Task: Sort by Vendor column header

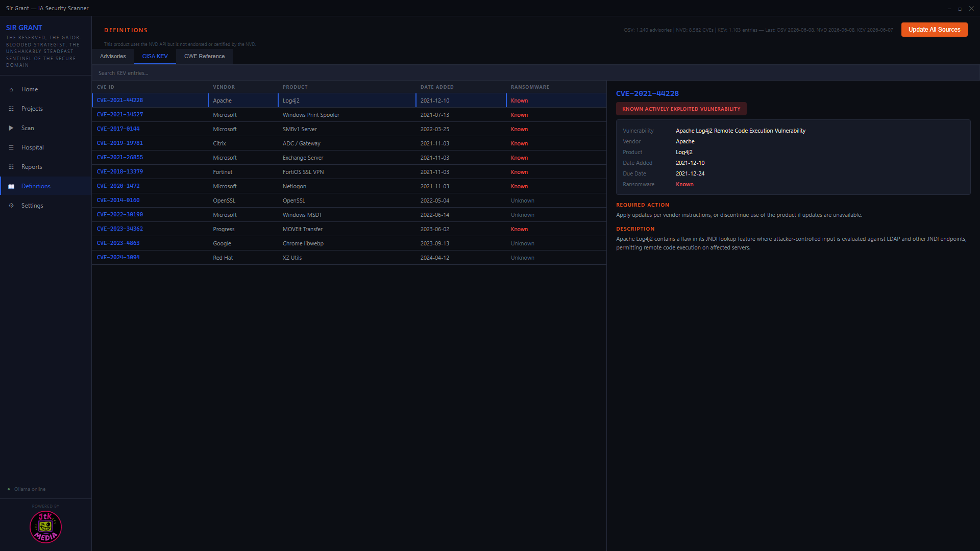Action: pos(224,87)
